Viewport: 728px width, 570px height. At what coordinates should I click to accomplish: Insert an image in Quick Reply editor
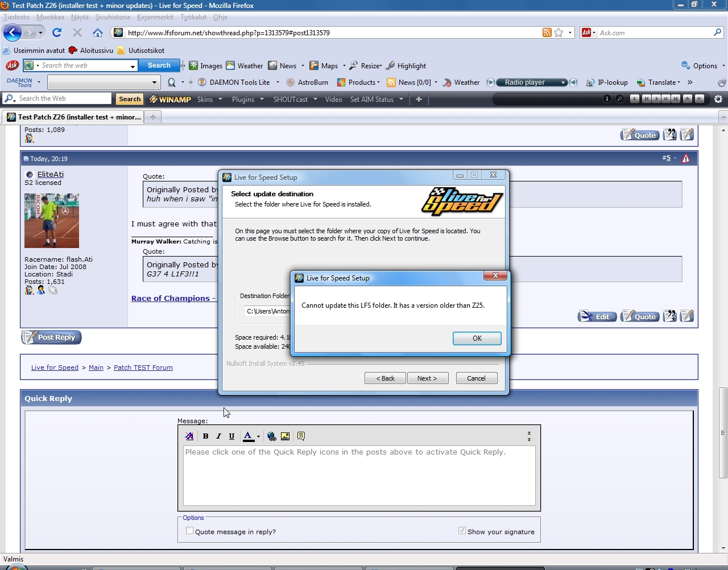286,436
